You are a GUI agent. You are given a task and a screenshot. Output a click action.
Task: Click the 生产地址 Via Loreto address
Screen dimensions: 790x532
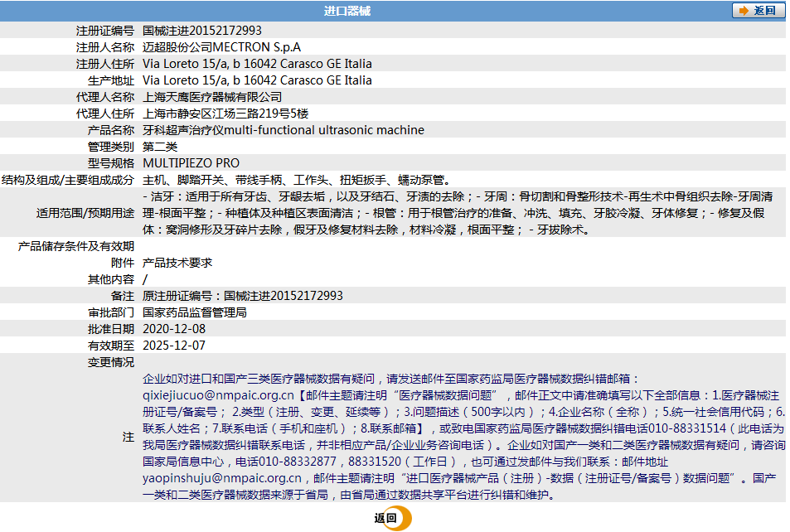257,80
